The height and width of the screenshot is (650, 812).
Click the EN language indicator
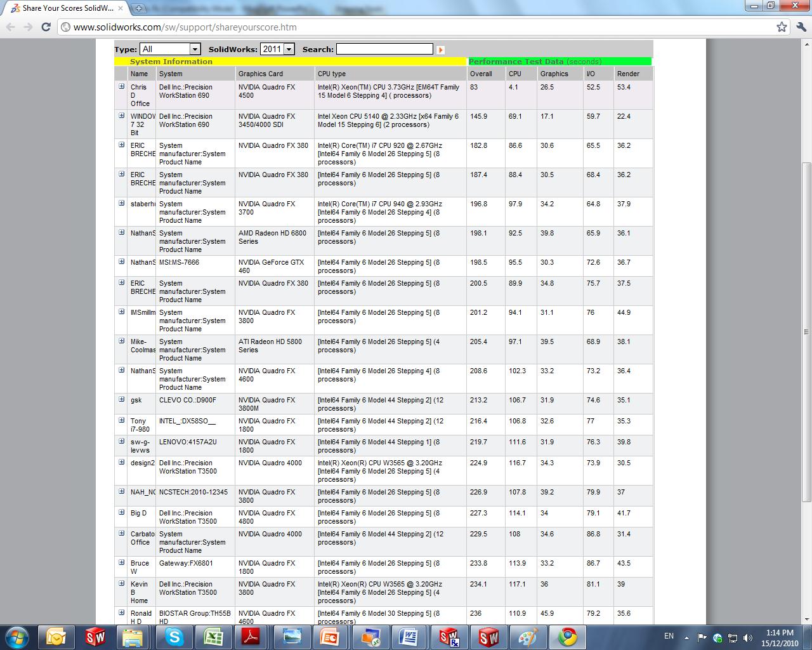(x=669, y=636)
